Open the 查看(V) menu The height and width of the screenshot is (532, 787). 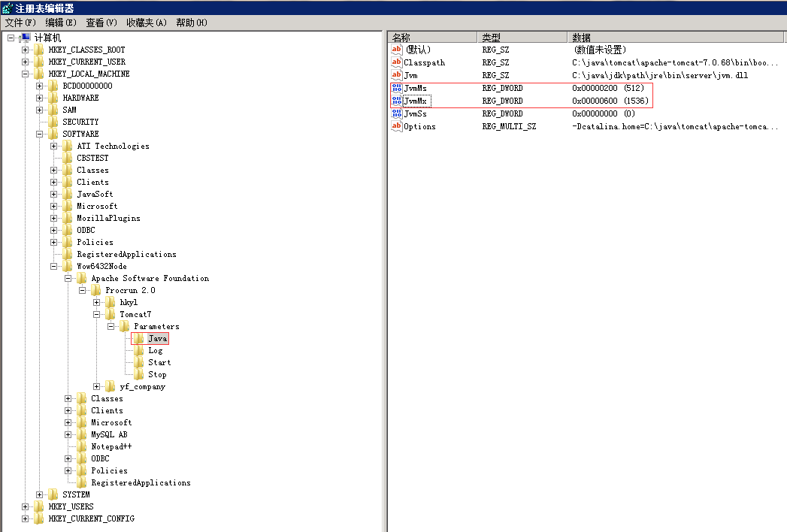[101, 23]
